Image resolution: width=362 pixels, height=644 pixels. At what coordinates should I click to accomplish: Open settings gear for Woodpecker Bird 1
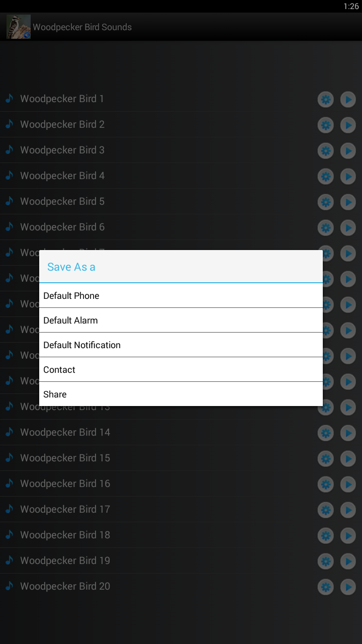click(326, 100)
